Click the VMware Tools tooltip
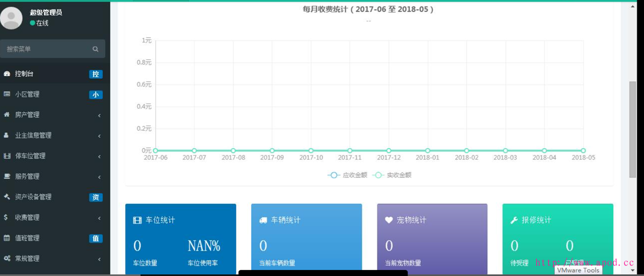The image size is (644, 276). (578, 270)
